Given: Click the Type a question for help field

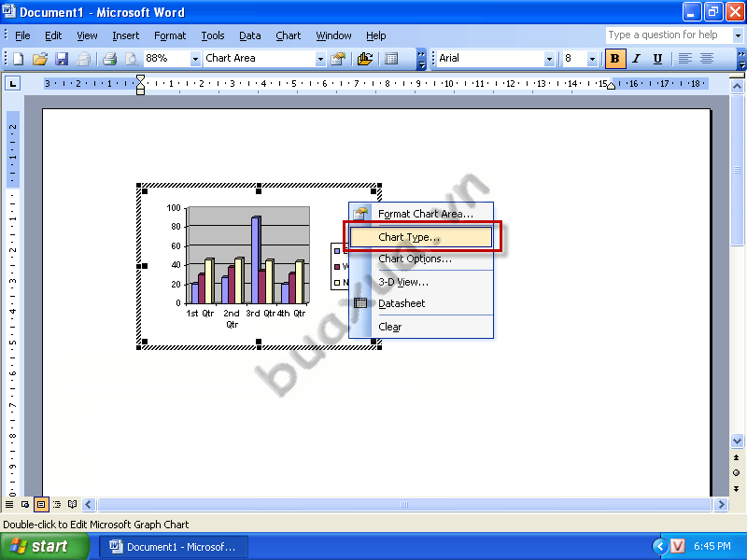Looking at the screenshot, I should [669, 35].
